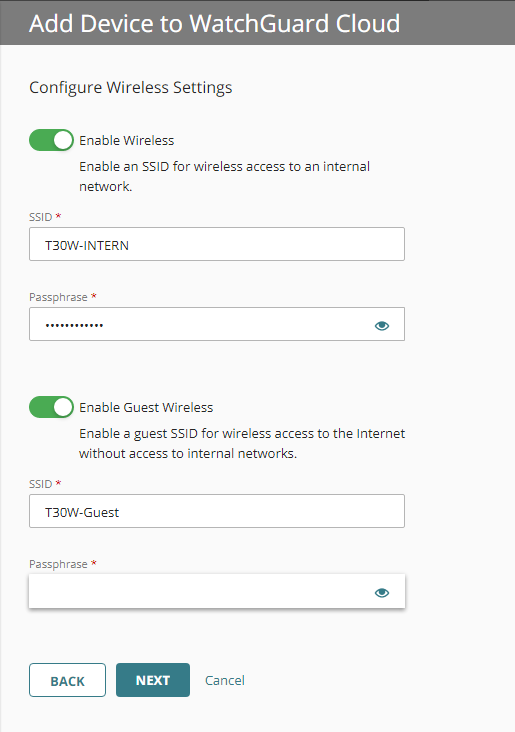Click the Enable Wireless label text

127,141
